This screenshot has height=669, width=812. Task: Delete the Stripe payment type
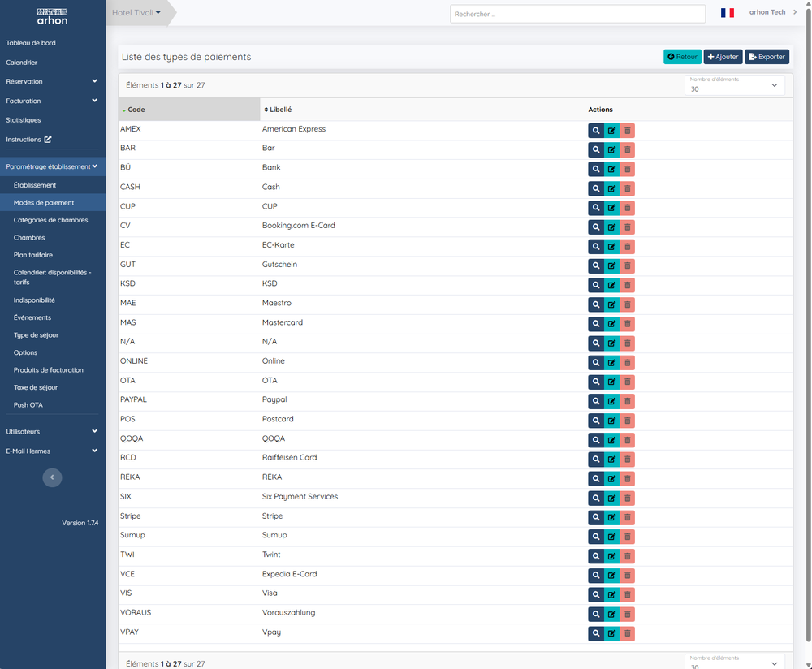click(x=627, y=516)
